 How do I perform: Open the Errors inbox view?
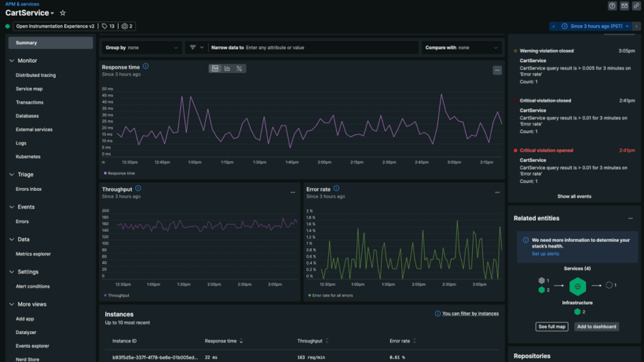click(x=30, y=189)
